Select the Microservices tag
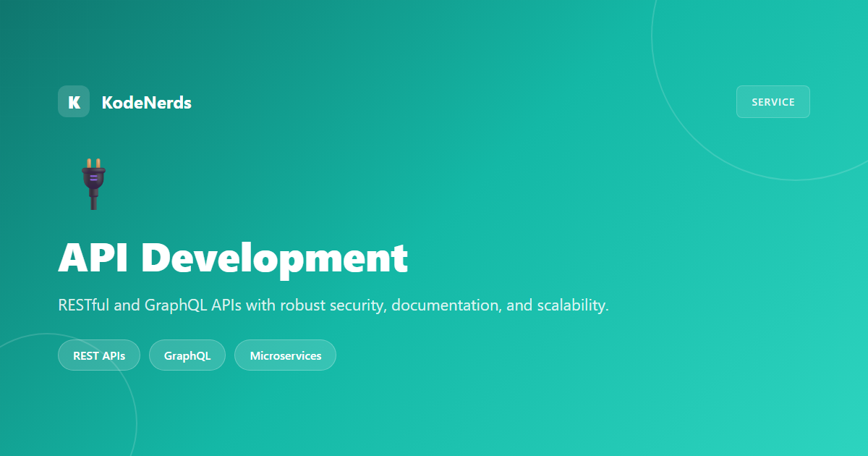Image resolution: width=868 pixels, height=456 pixels. [286, 355]
